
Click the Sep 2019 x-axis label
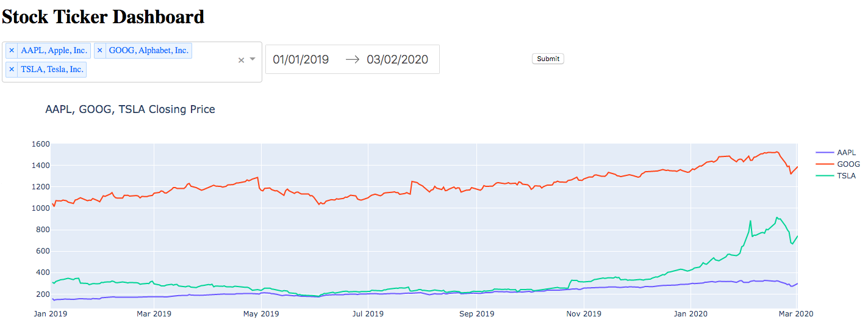(477, 314)
